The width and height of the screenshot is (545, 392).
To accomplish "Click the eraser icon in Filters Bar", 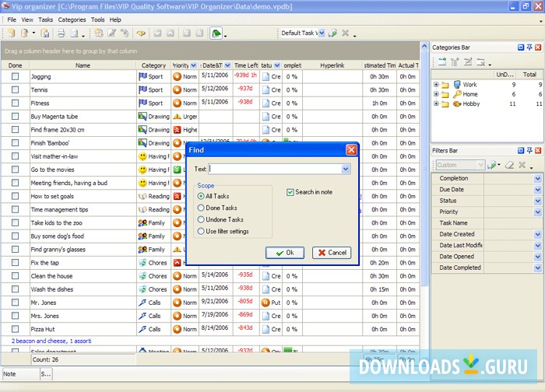I will (x=510, y=165).
